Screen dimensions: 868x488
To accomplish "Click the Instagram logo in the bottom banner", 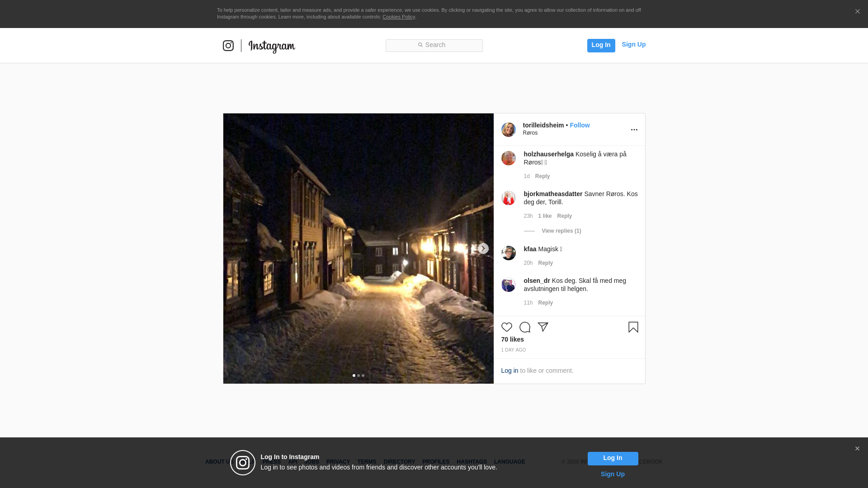I will [x=243, y=463].
